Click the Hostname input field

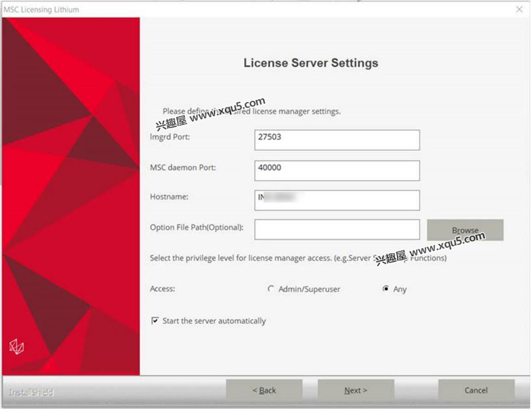pos(337,200)
